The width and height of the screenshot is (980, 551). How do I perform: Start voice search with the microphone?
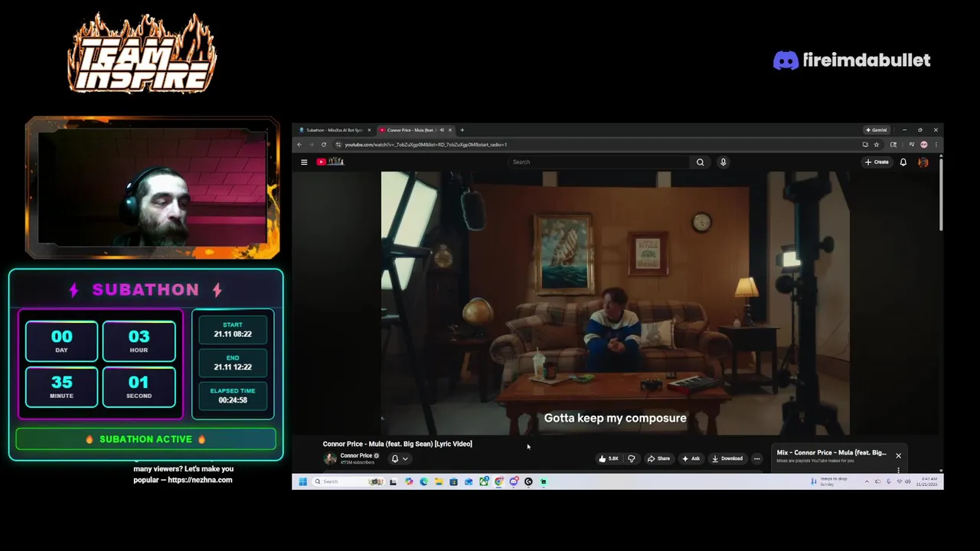click(x=723, y=162)
